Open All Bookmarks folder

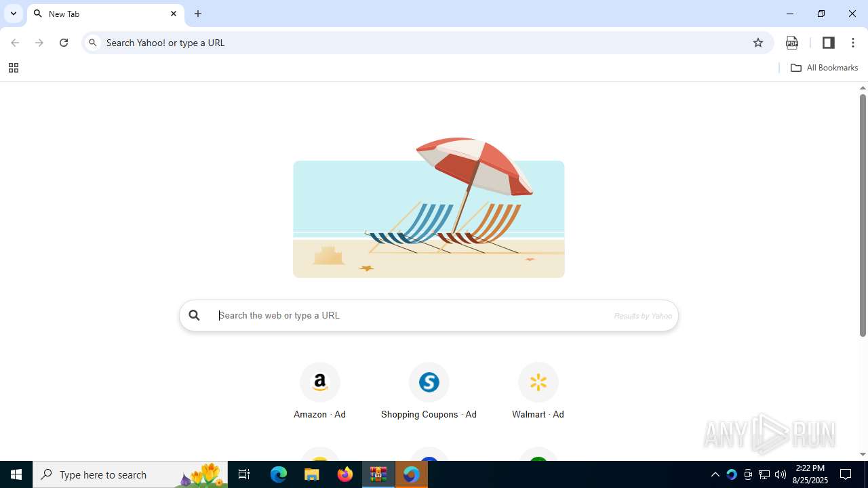825,68
